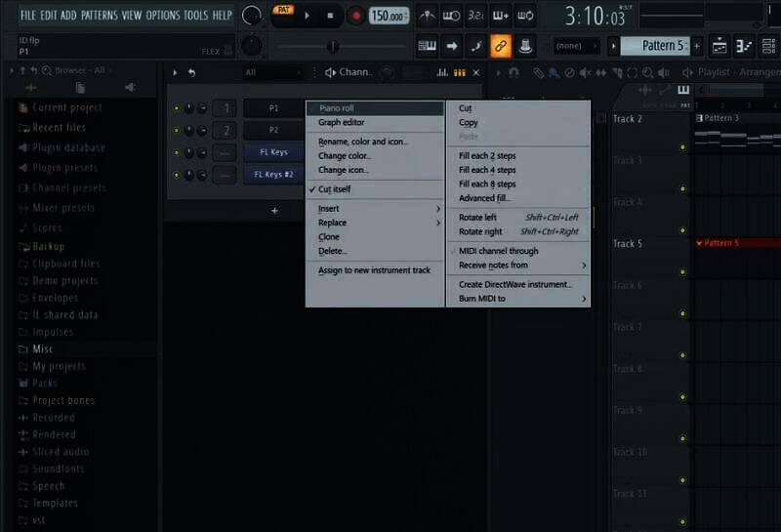Screen dimensions: 781x532
Task: Open the PATTERNS menu
Action: pyautogui.click(x=100, y=16)
